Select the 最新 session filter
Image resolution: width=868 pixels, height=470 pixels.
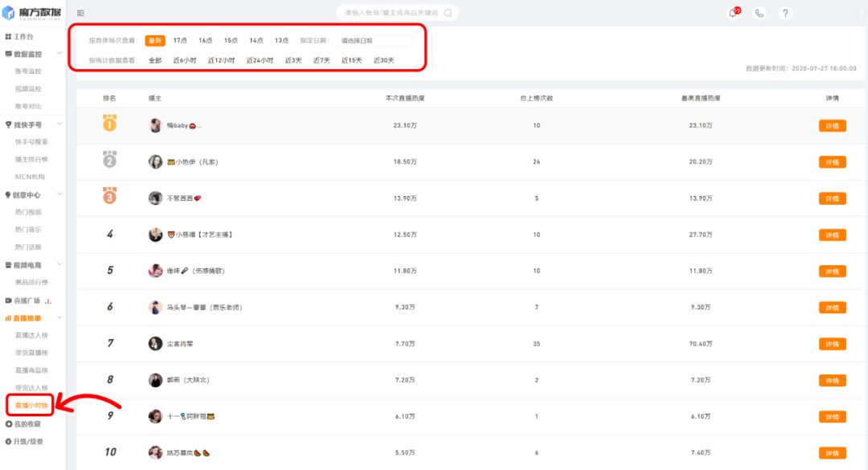pyautogui.click(x=154, y=40)
